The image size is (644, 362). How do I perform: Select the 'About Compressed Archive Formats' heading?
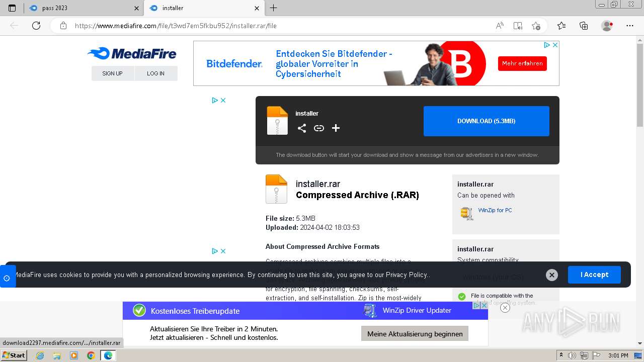click(323, 246)
